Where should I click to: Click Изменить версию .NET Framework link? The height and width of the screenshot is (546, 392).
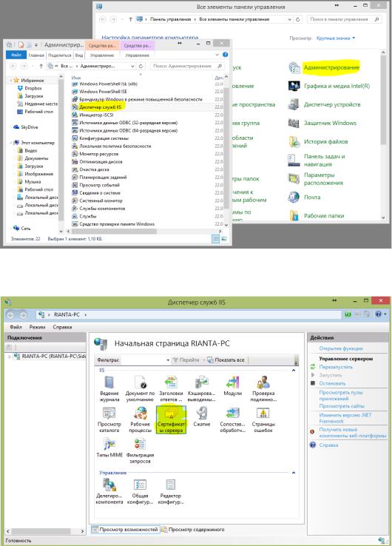(x=345, y=418)
